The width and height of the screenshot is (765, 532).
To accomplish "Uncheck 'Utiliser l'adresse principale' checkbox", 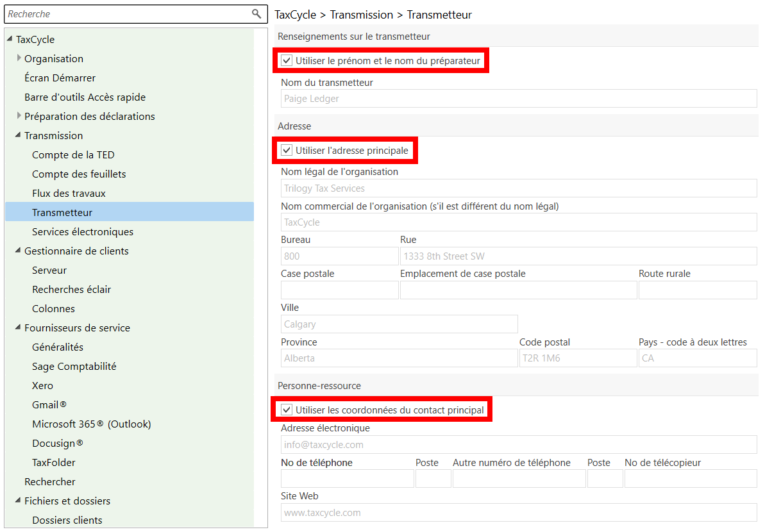I will (x=287, y=150).
